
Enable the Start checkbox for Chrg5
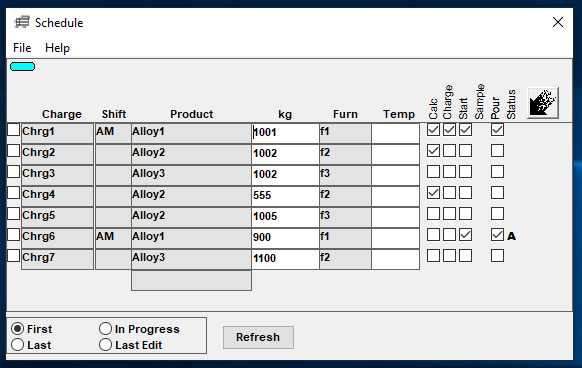(x=465, y=214)
